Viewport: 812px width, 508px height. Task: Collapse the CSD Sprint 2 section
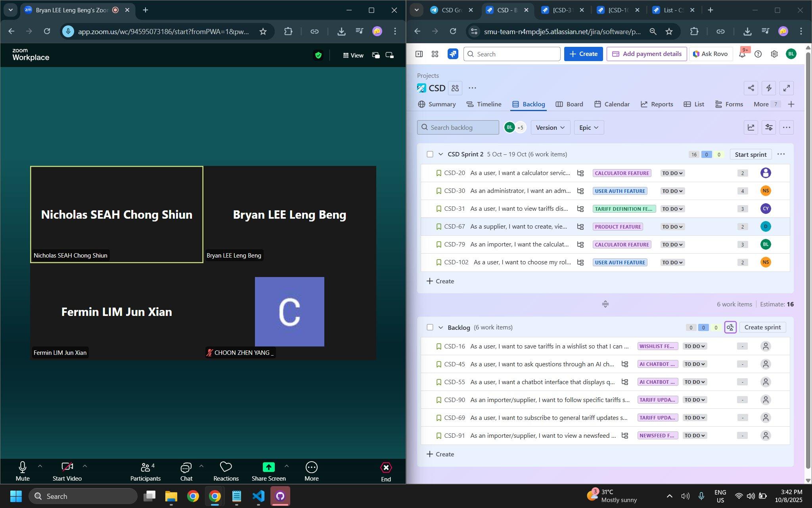(x=440, y=154)
